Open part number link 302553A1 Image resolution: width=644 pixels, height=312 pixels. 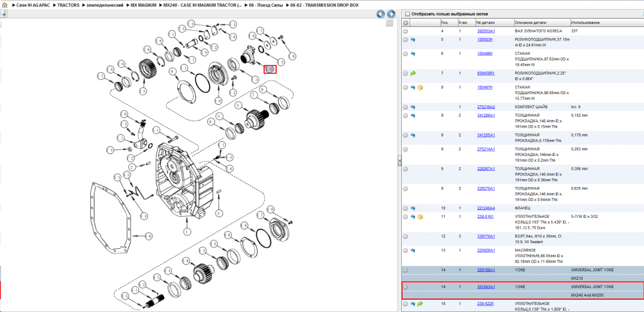click(x=486, y=31)
